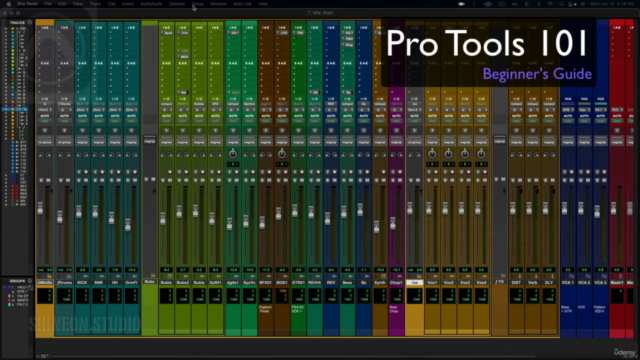Screen dimensions: 640x360
Task: Click the 'Digitech Pedal' comment text
Action: pyautogui.click(x=264, y=309)
